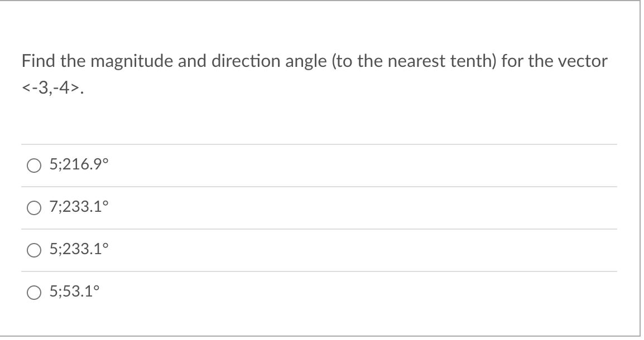This screenshot has width=644, height=340.
Task: Click the answer text 7;233.1°
Action: [79, 207]
